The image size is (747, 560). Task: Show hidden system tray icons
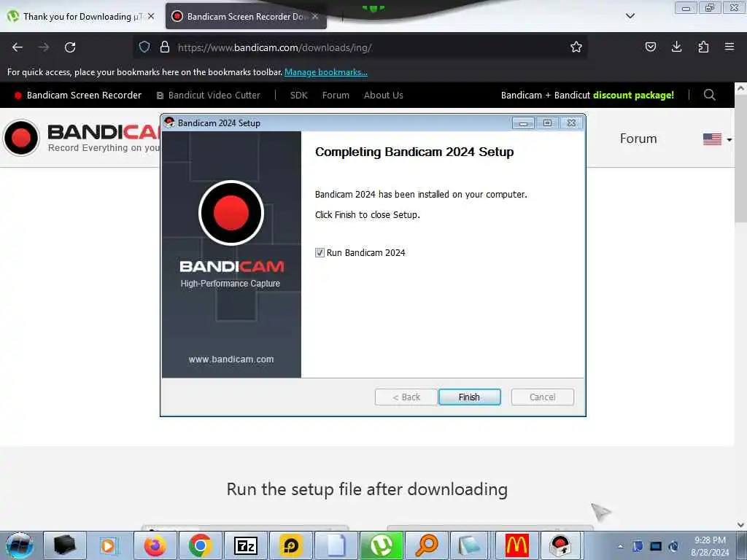coord(620,547)
